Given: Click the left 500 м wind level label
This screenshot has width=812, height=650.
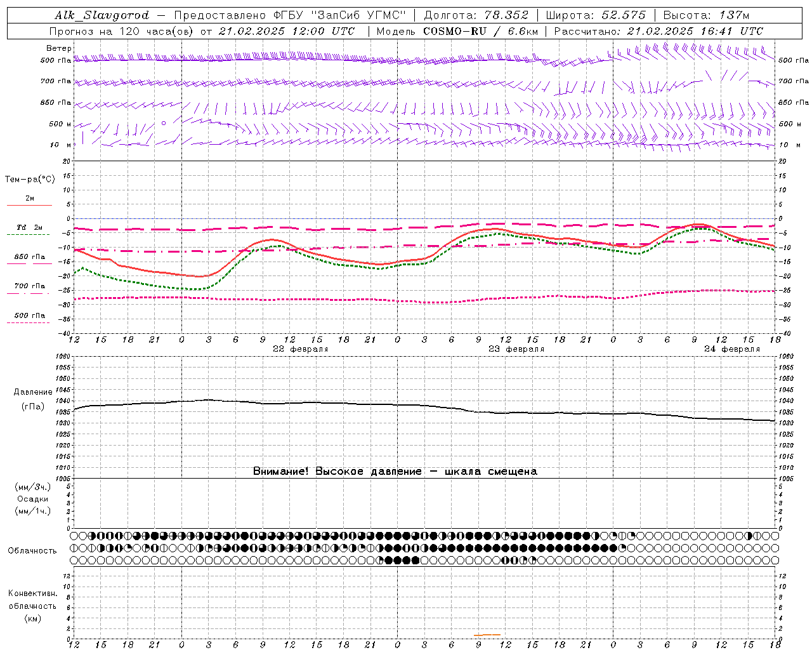Looking at the screenshot, I should pos(60,124).
